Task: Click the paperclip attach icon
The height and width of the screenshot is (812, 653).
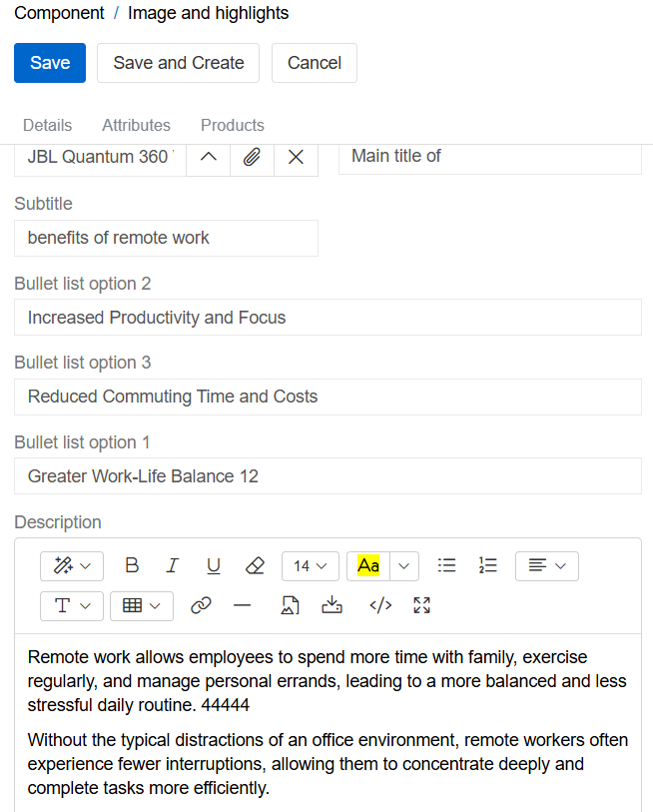Action: point(252,157)
